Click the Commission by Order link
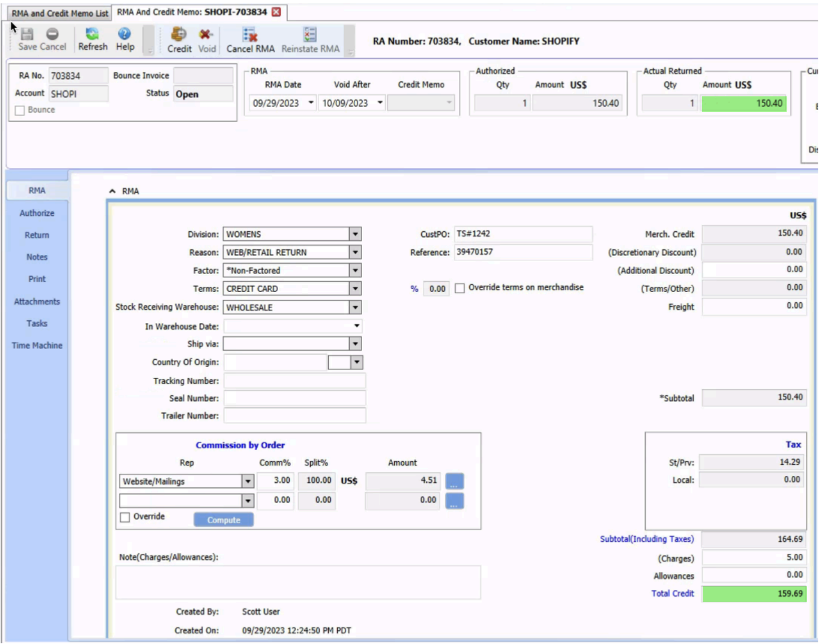The width and height of the screenshot is (820, 644). click(x=240, y=445)
